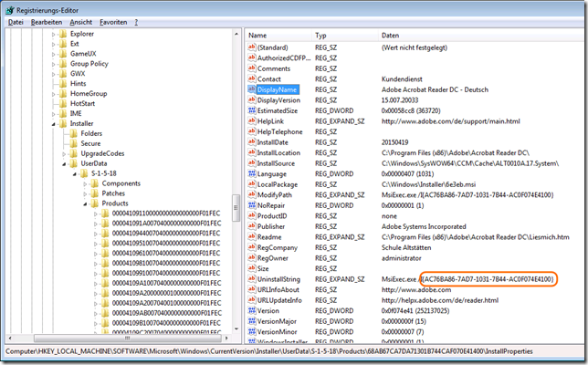
Task: Collapse the Installer tree node
Action: coord(53,123)
